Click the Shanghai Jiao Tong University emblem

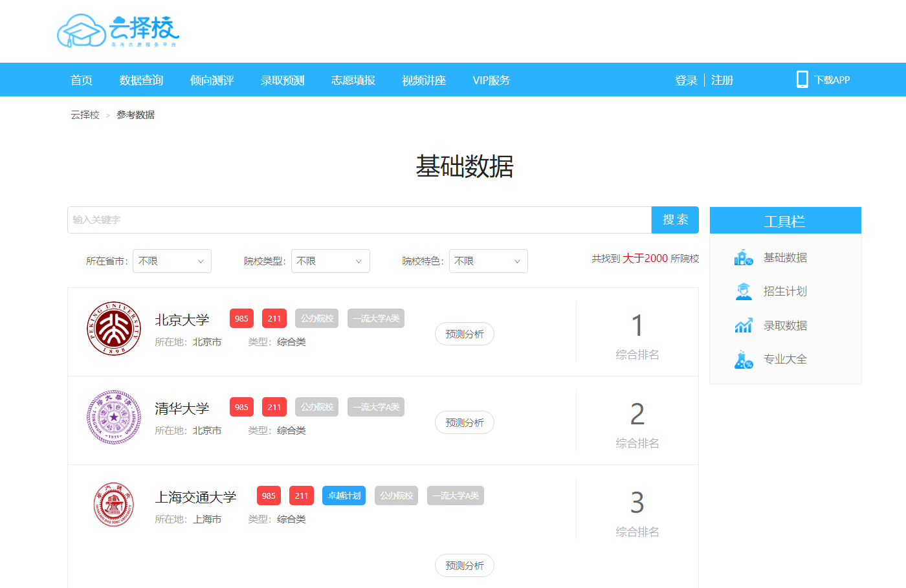point(114,505)
